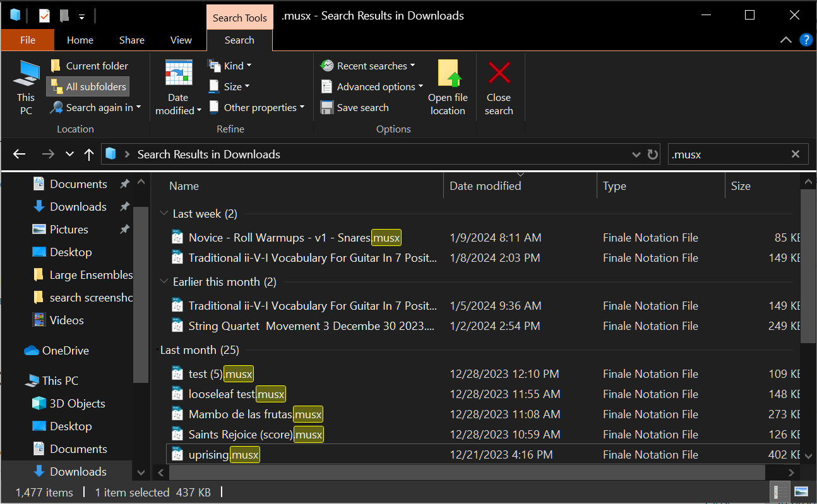The image size is (817, 504).
Task: Click the OneDrive cloud icon
Action: 32,351
